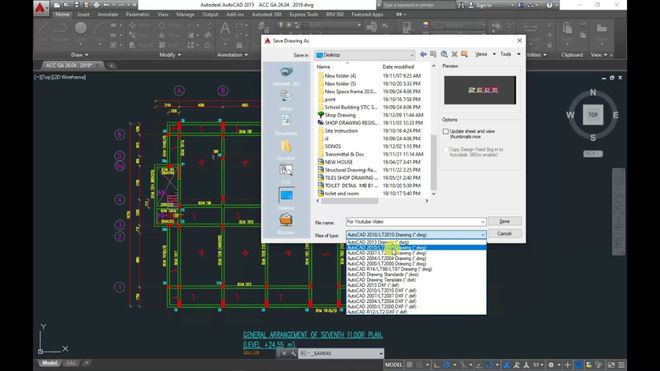Click Customization icon at status bar end

coord(621,365)
